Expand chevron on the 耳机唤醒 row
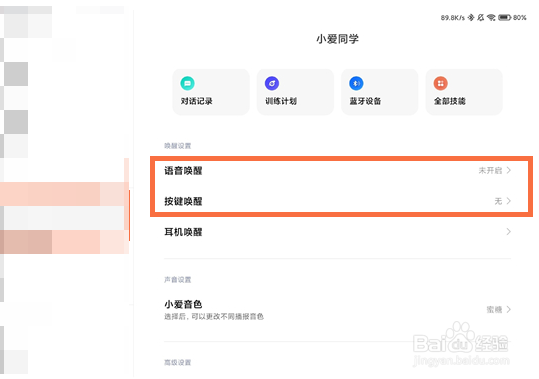Image resolution: width=539 pixels, height=379 pixels. pos(509,232)
